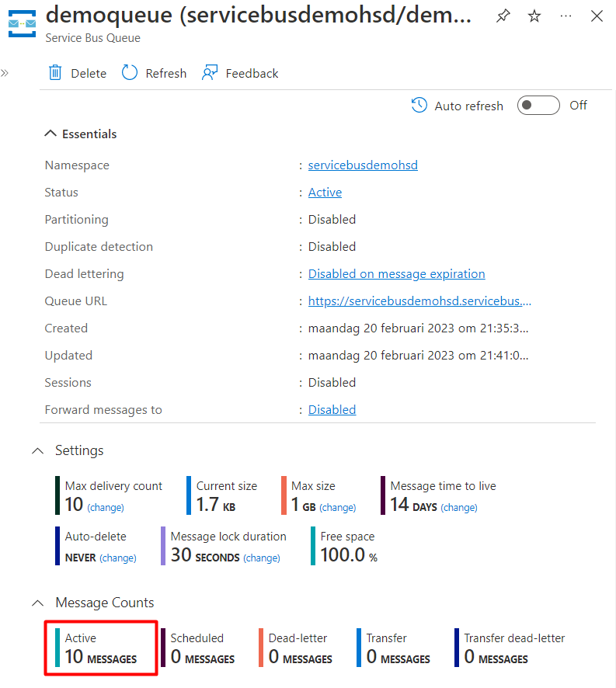The width and height of the screenshot is (616, 688).
Task: Open the servicebusdemohsd namespace link
Action: click(363, 165)
